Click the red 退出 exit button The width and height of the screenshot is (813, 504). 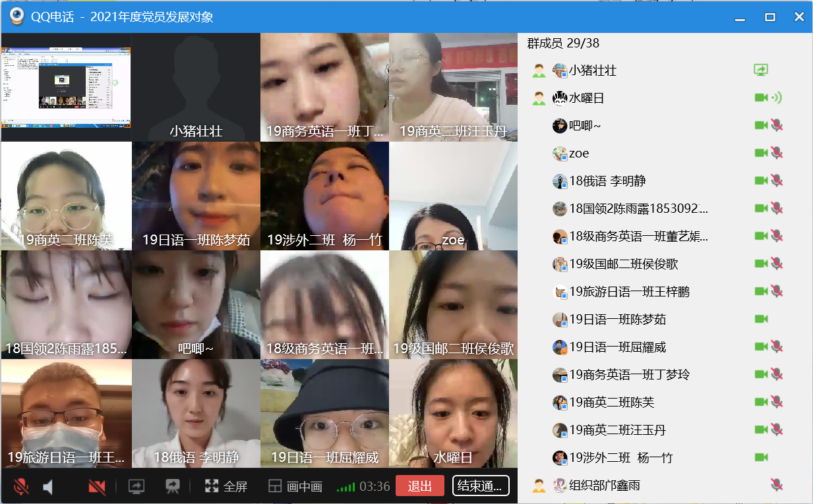coord(419,486)
